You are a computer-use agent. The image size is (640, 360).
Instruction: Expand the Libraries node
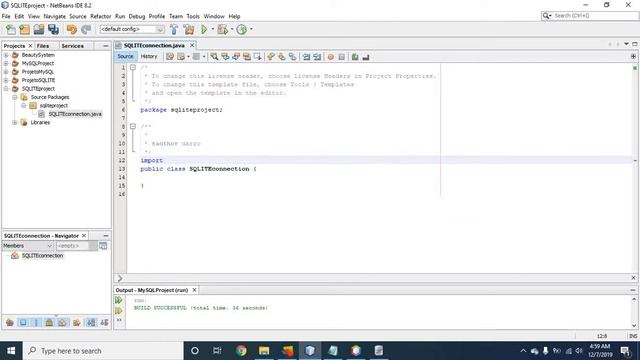click(15, 122)
